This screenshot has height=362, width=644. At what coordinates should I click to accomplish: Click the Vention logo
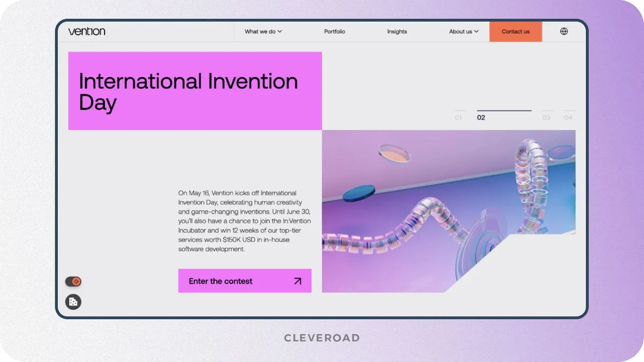click(x=87, y=32)
